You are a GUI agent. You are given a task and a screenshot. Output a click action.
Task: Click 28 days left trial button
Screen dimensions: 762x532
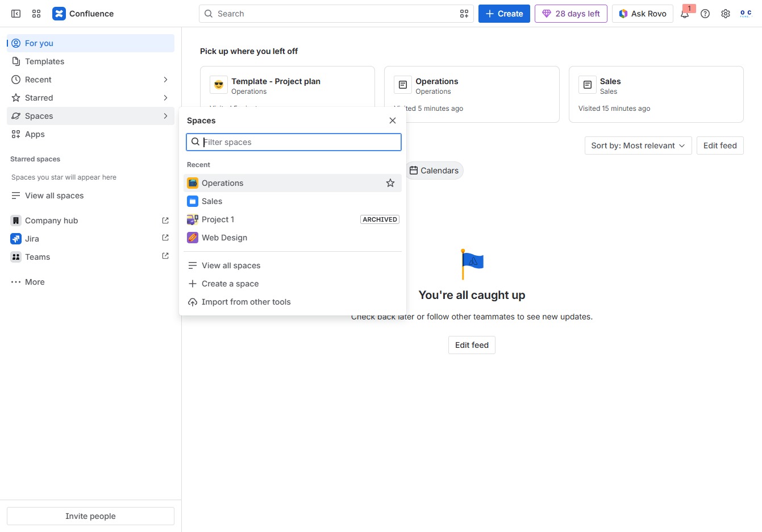click(x=571, y=14)
